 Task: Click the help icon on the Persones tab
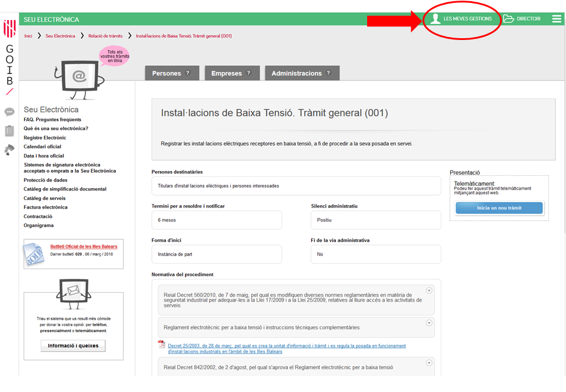pyautogui.click(x=188, y=73)
